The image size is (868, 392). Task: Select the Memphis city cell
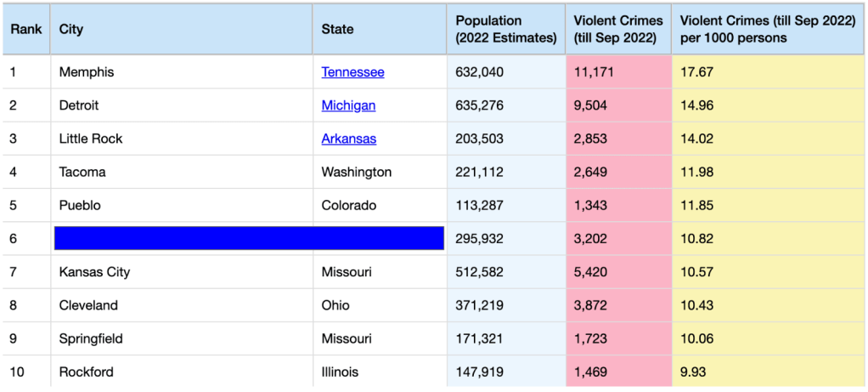(87, 72)
